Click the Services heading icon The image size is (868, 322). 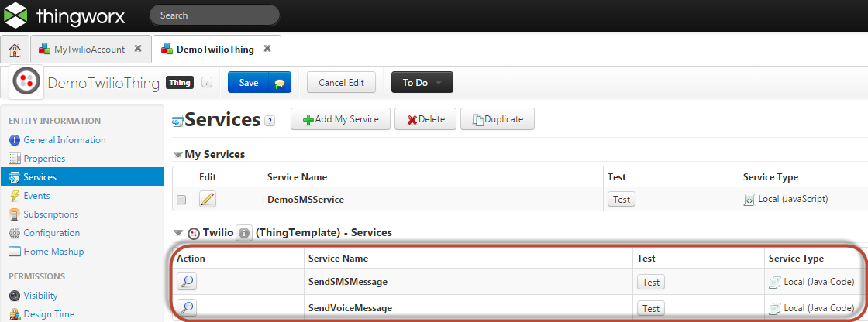click(x=178, y=120)
